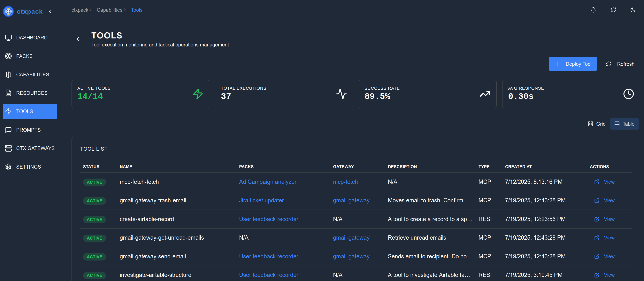Click the Capabilities breadcrumb
Viewport: 644px width, 281px height.
[x=110, y=10]
